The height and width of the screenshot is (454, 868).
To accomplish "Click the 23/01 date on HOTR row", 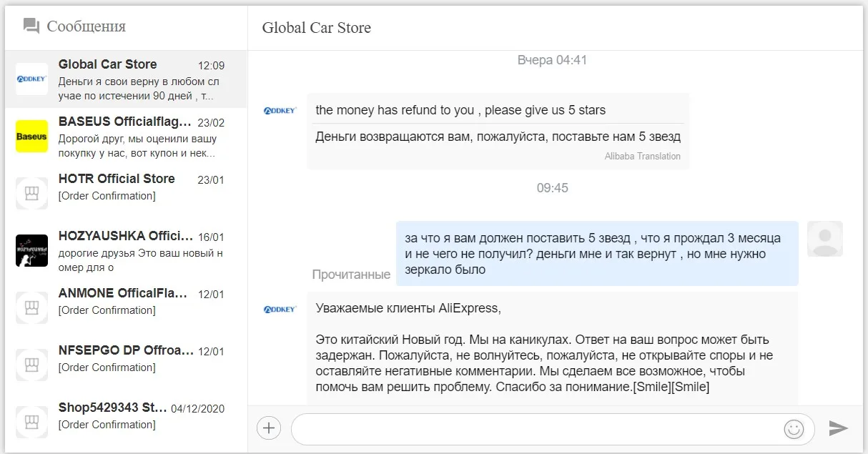I will coord(211,180).
